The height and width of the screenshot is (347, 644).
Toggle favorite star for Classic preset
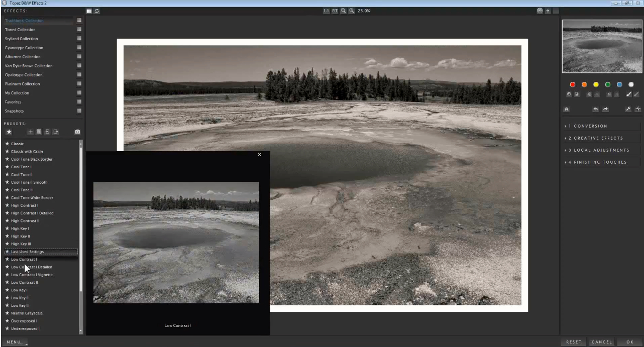(x=7, y=144)
